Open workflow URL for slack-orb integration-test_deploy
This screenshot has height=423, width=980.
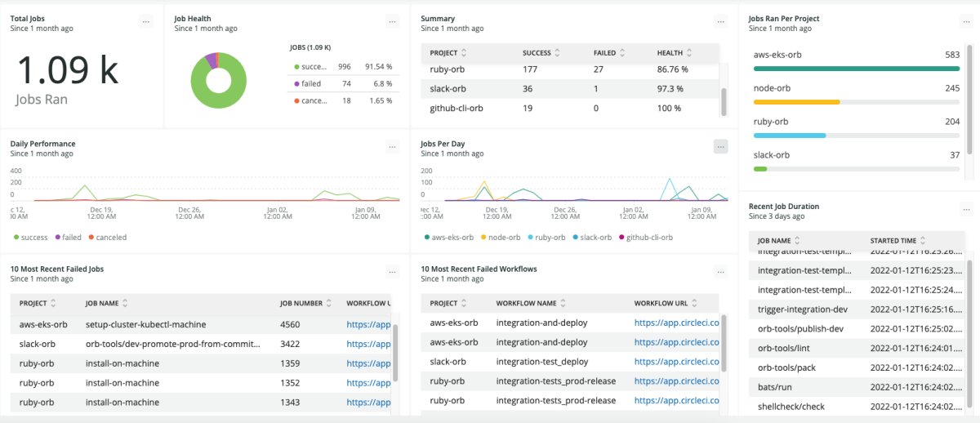(x=676, y=362)
